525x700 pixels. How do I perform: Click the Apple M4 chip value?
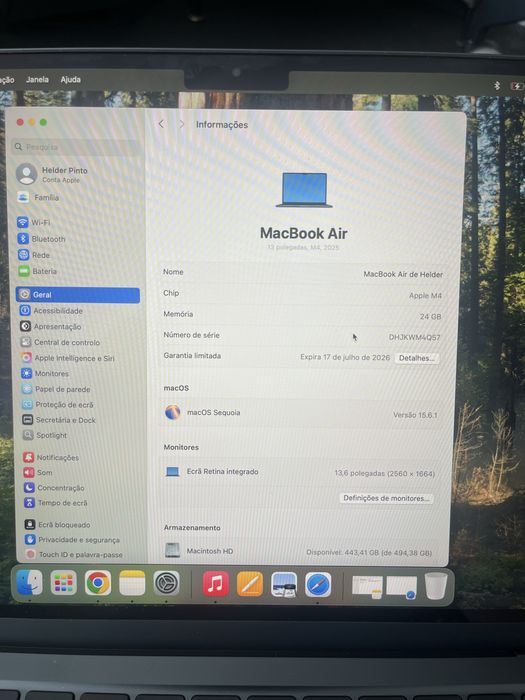[425, 296]
